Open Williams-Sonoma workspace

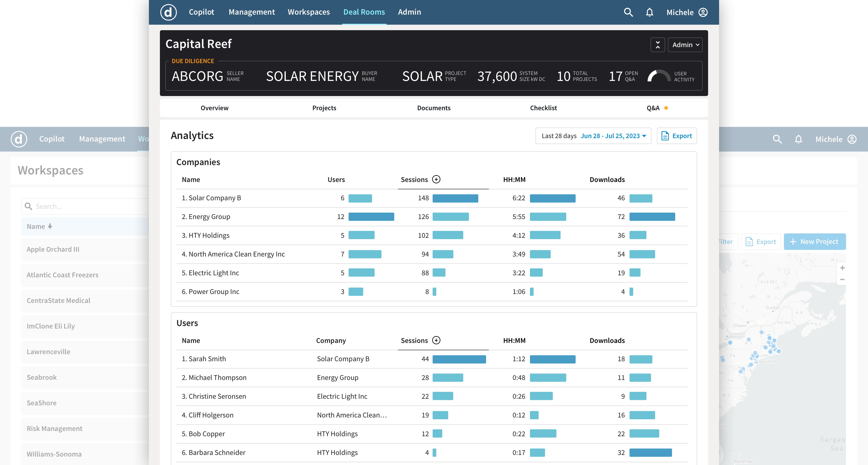click(85, 454)
